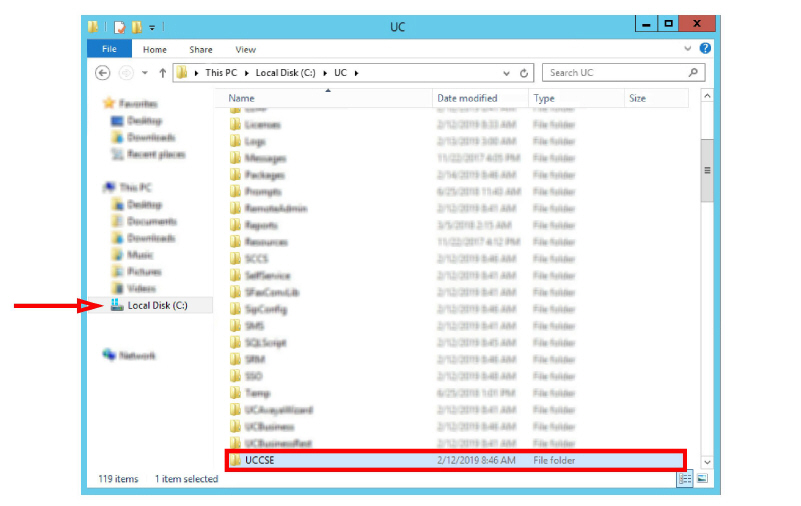Click the Properties quick access icon
Viewport: 801px width, 506px height.
[119, 26]
